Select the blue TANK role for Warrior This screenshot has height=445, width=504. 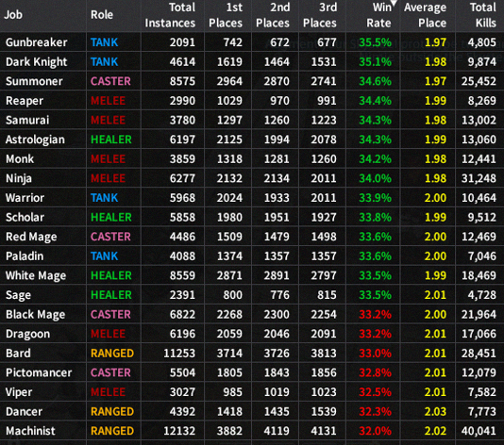[104, 198]
